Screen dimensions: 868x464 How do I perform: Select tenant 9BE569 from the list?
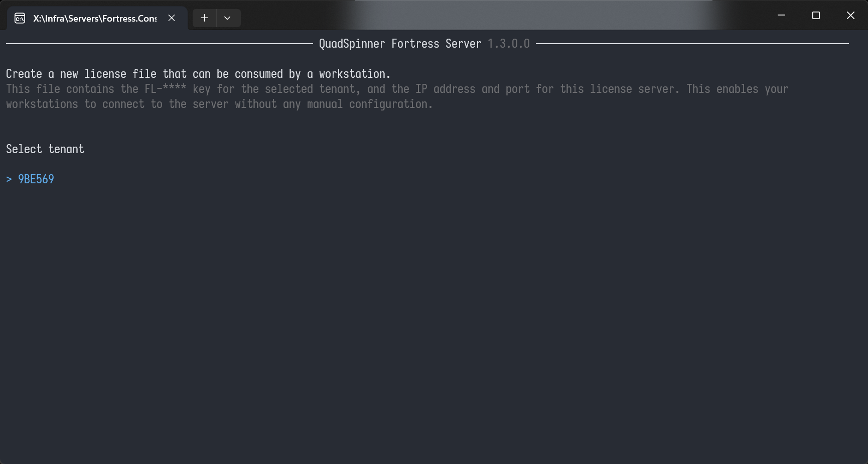(x=36, y=179)
